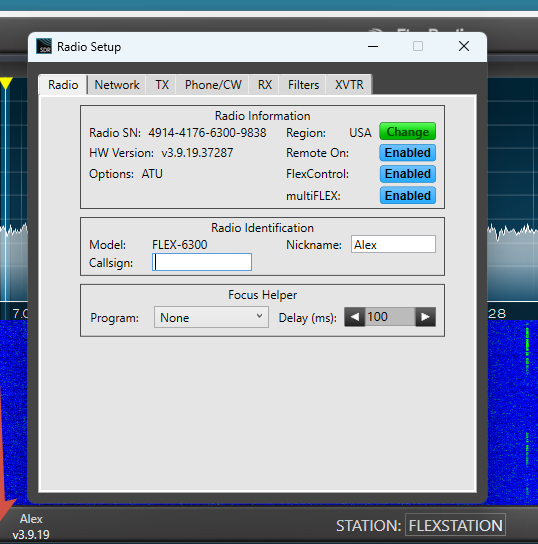Viewport: 538px width, 544px height.
Task: Toggle Remote On Enabled button
Action: tap(408, 153)
